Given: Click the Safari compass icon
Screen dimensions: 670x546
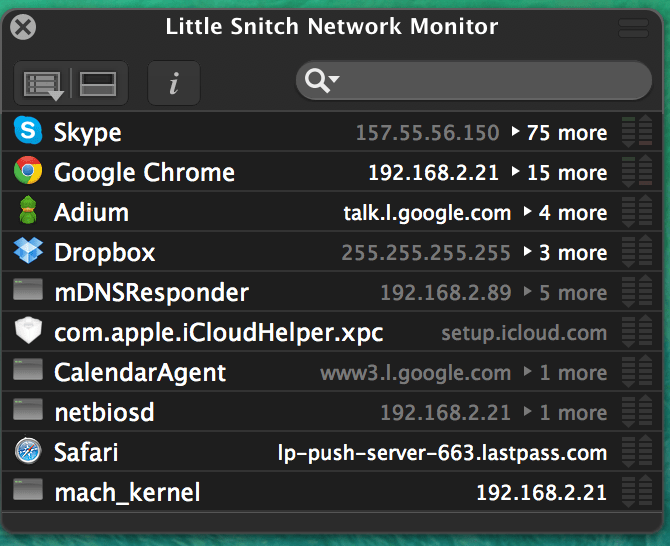Looking at the screenshot, I should point(28,452).
